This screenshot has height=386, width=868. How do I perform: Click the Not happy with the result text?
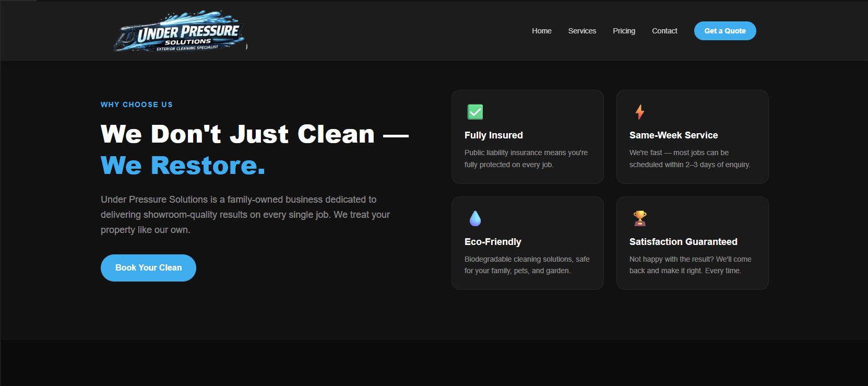tap(691, 265)
